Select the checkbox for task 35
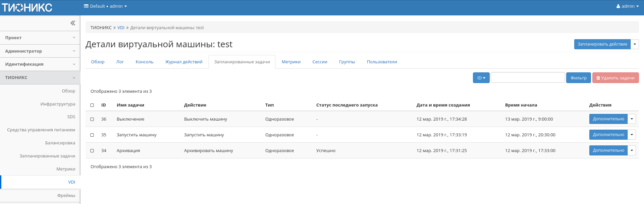Image resolution: width=644 pixels, height=204 pixels. click(x=92, y=135)
